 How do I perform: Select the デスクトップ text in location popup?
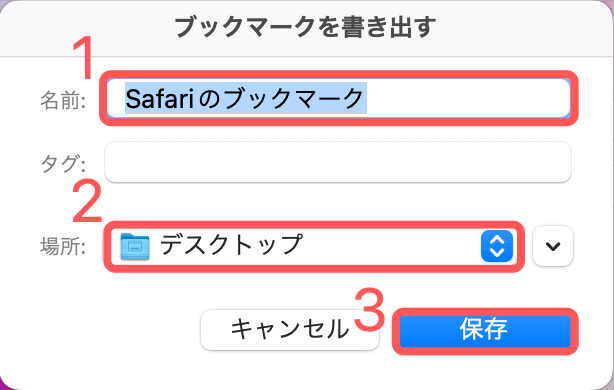click(231, 245)
